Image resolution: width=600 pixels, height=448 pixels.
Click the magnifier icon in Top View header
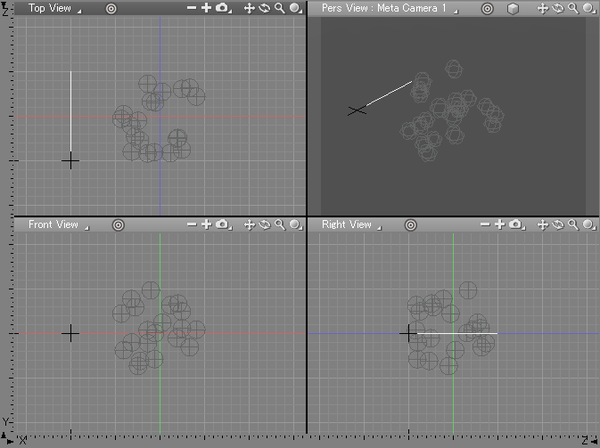click(279, 8)
